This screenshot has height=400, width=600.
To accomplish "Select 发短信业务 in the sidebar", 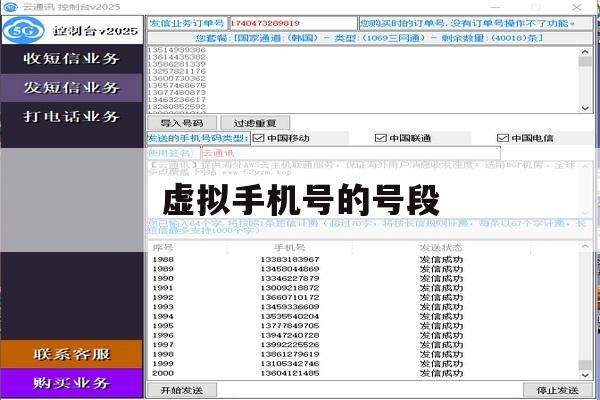I will [71, 88].
